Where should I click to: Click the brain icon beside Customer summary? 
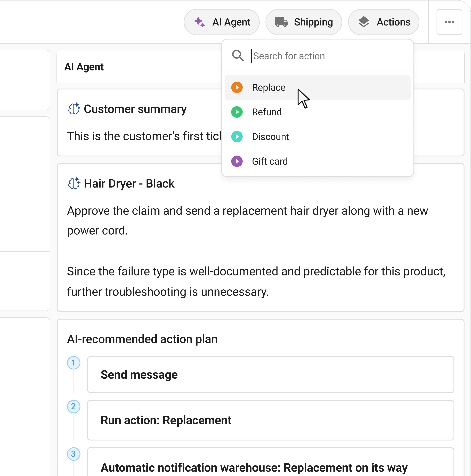point(74,109)
